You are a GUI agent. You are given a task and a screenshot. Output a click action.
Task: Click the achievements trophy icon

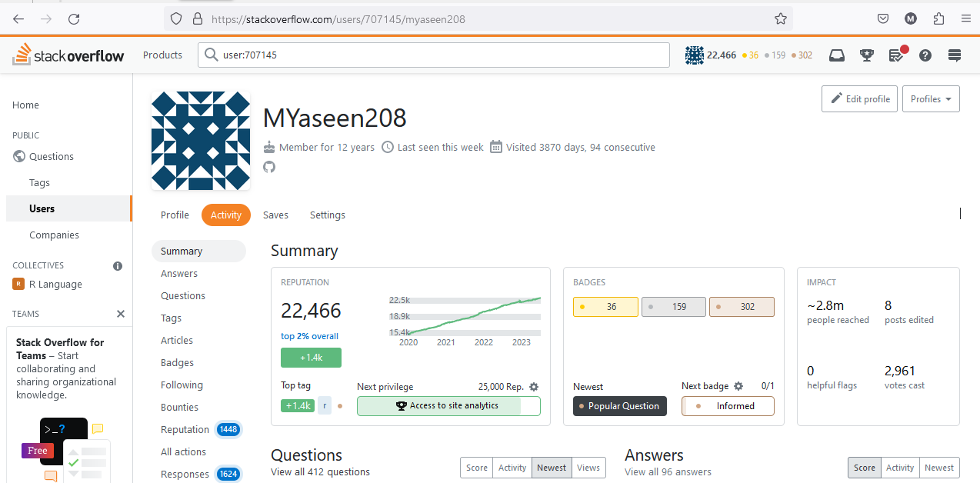tap(866, 55)
